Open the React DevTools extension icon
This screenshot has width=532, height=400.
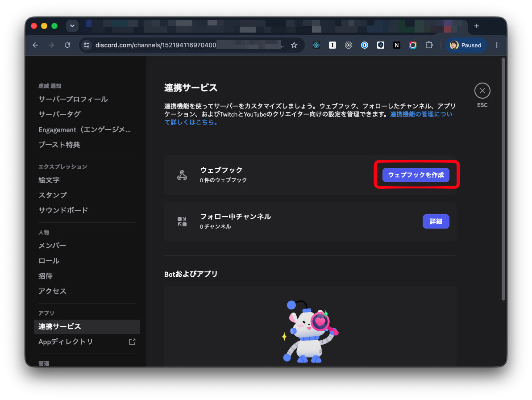click(x=316, y=45)
